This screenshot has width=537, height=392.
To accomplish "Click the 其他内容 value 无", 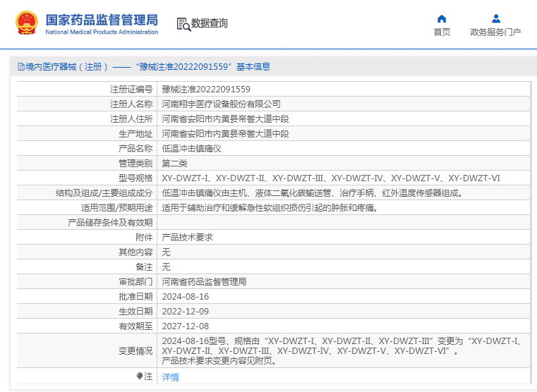I will (166, 252).
